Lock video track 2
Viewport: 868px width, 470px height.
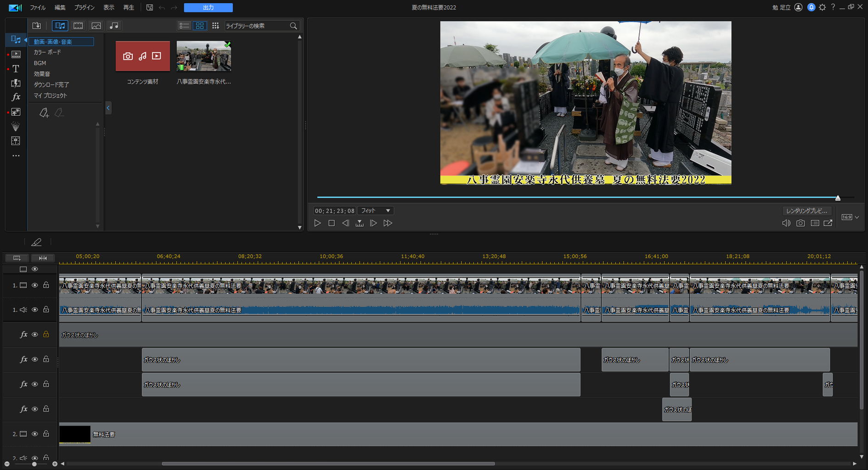click(x=46, y=434)
